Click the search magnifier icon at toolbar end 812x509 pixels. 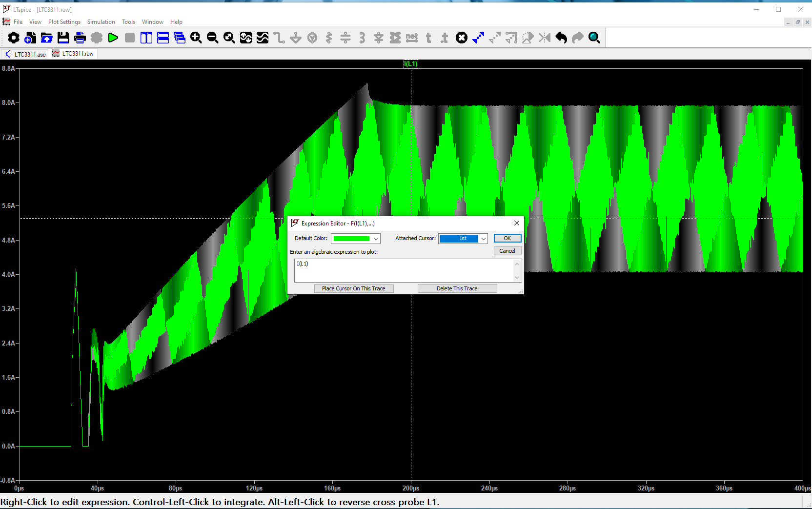click(x=594, y=38)
